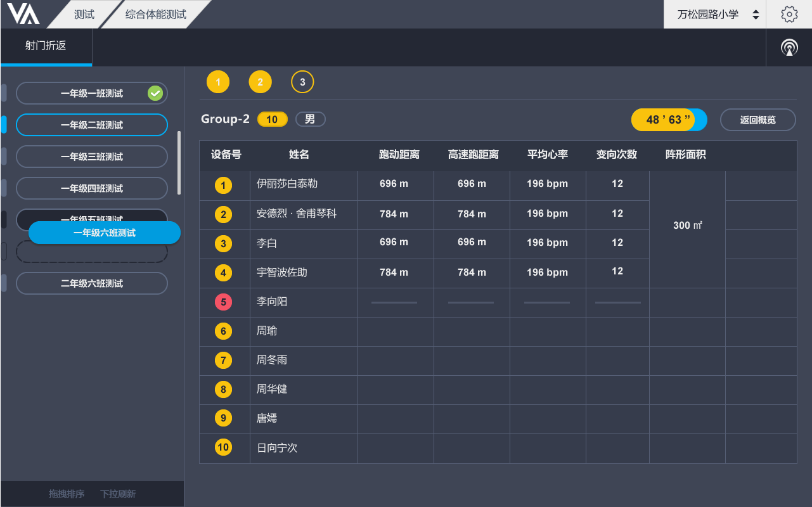Click the 姓名 column header
The width and height of the screenshot is (812, 507).
[x=299, y=155]
